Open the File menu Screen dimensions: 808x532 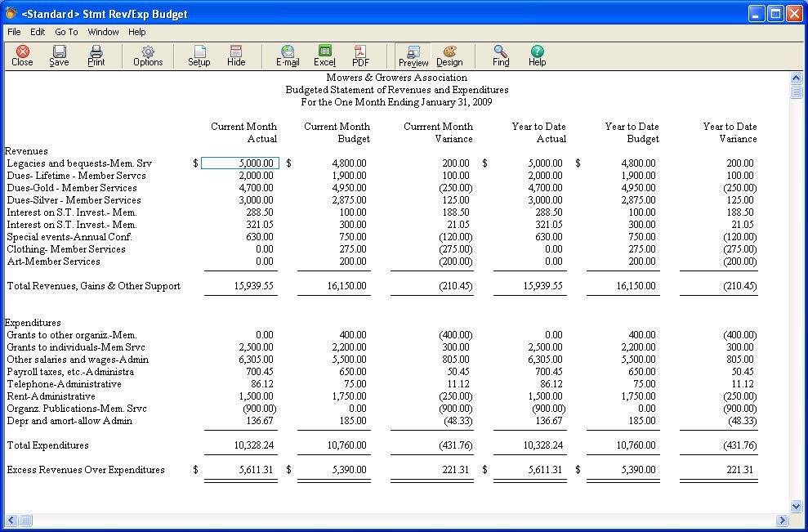click(14, 32)
